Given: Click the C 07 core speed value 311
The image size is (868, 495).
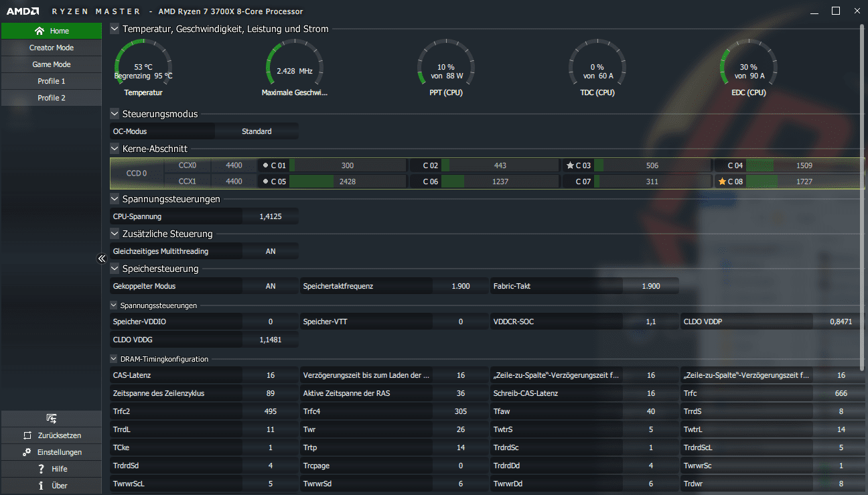Looking at the screenshot, I should 651,182.
